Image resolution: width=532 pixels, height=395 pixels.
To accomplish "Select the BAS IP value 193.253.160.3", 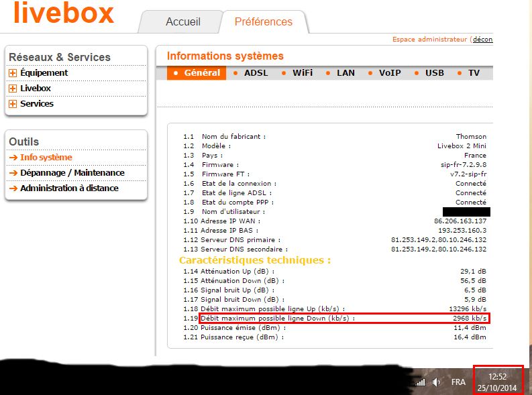I will (462, 231).
